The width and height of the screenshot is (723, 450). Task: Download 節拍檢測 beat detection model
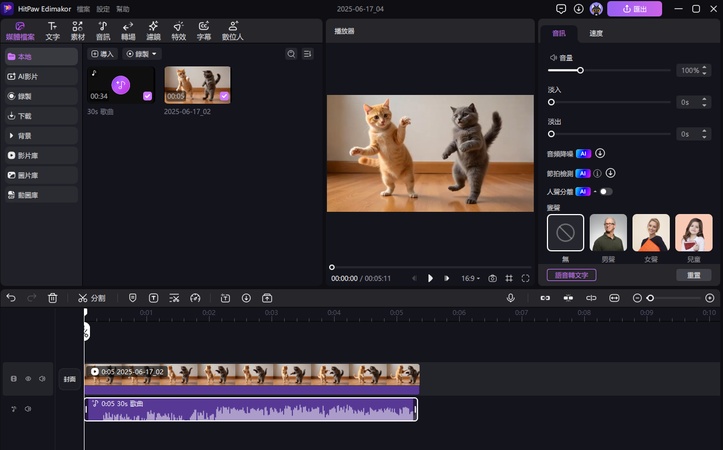coord(610,173)
